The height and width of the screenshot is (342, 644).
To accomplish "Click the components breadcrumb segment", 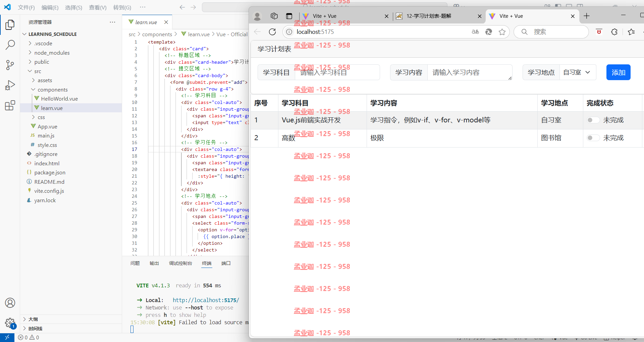I will 157,34.
